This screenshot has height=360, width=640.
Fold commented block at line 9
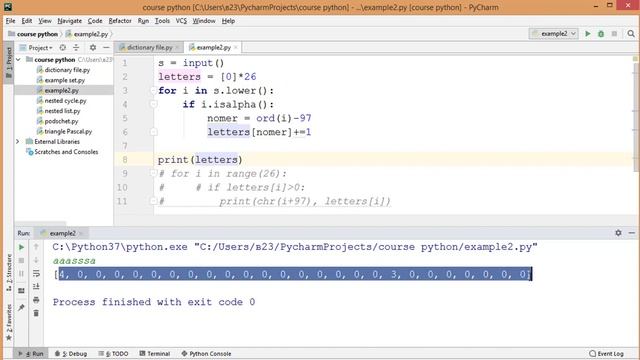(x=153, y=173)
